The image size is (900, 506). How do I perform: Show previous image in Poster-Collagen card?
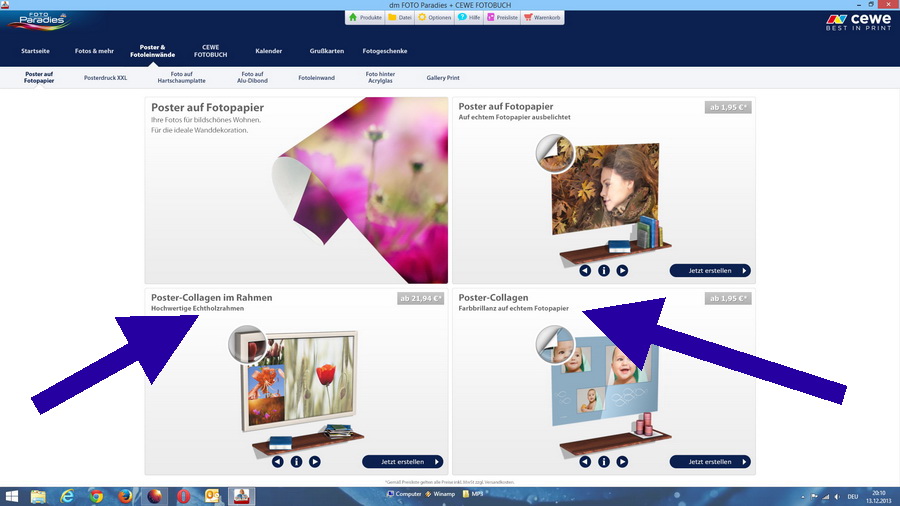coord(585,461)
